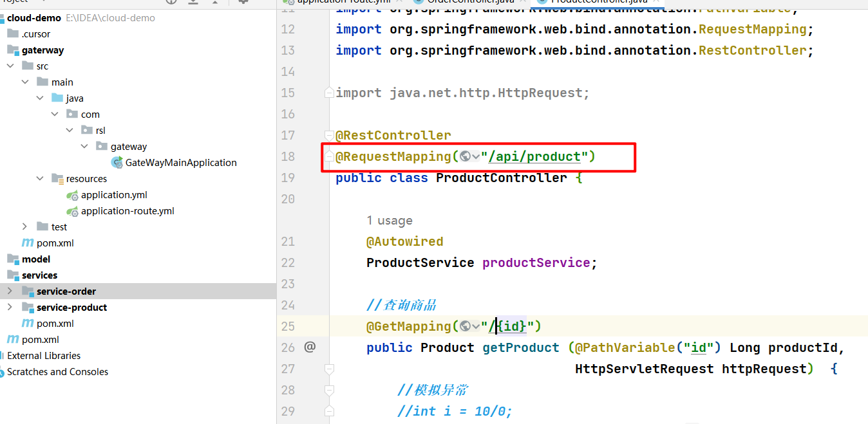Click the java.net.http.HttpRequest import line
Screen dimensions: 868x424
pyautogui.click(x=463, y=93)
